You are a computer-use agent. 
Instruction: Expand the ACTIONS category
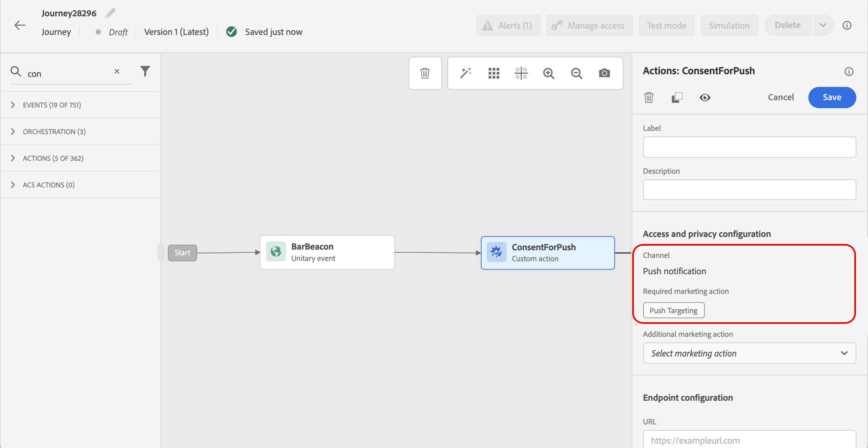point(53,158)
